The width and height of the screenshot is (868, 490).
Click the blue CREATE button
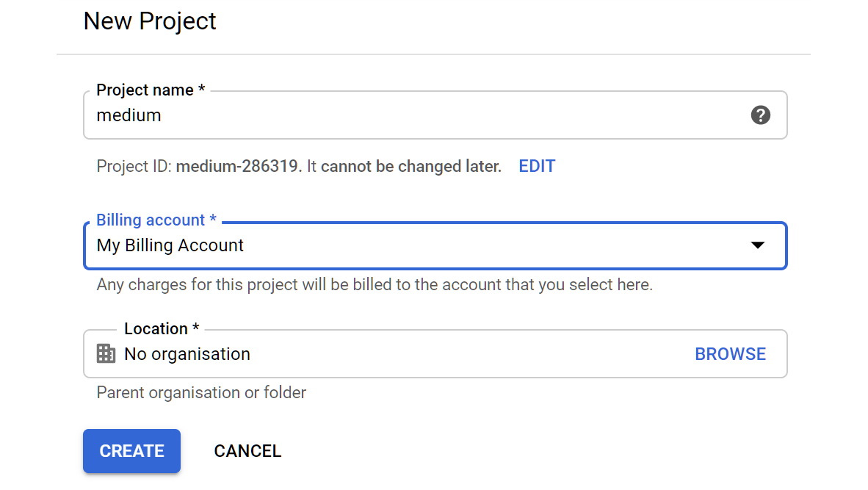coord(131,450)
